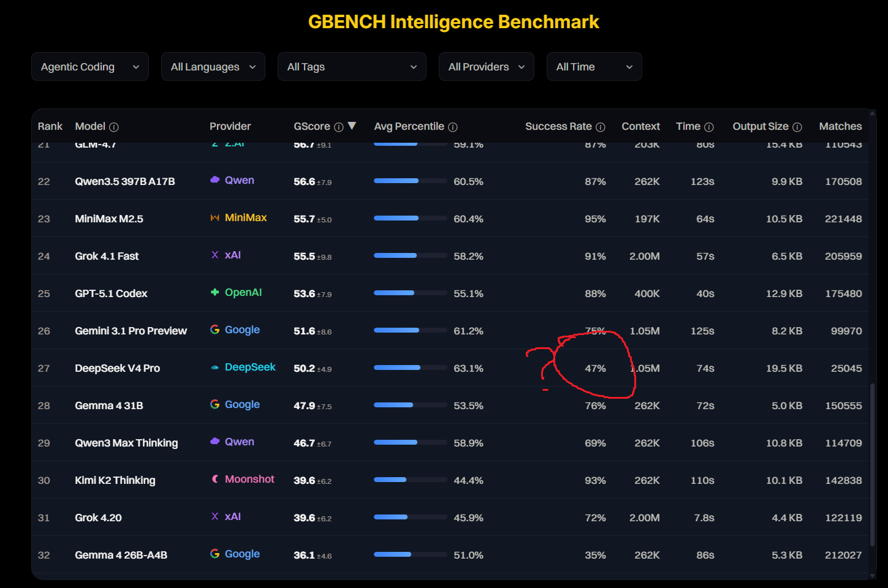The image size is (888, 588).
Task: Click the percentile bar for Kimi K2 Thinking
Action: (411, 480)
